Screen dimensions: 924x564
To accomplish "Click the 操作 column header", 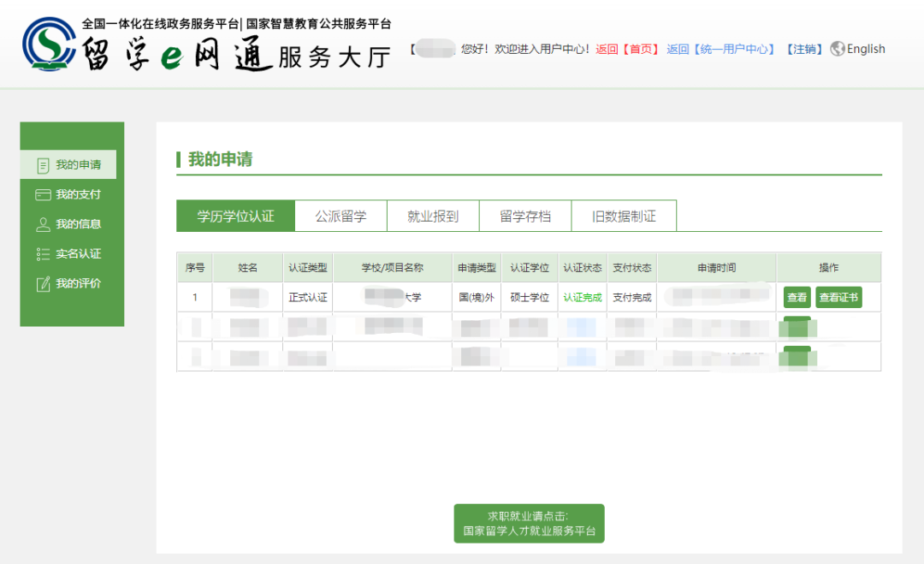I will coord(828,268).
